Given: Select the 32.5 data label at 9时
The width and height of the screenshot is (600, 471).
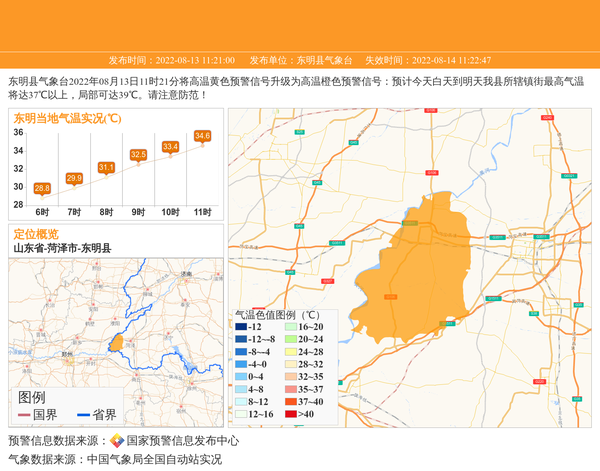Looking at the screenshot, I should coord(138,154).
